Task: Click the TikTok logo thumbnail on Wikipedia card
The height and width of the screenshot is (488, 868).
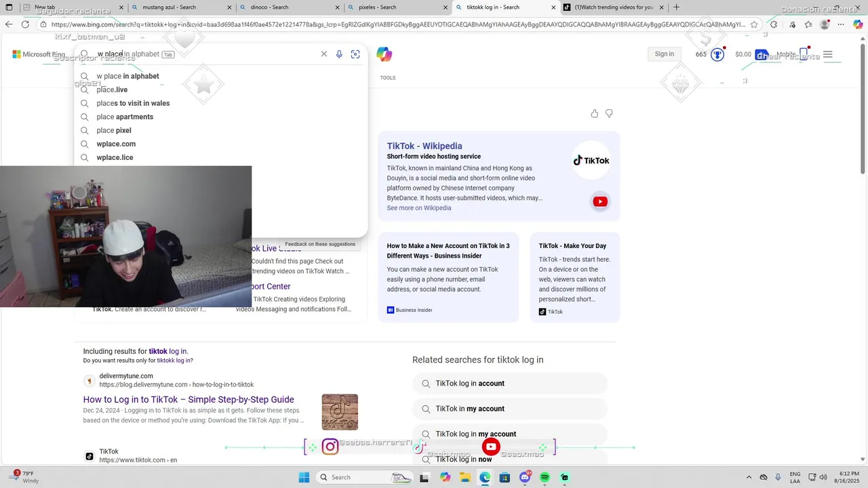Action: pos(591,161)
